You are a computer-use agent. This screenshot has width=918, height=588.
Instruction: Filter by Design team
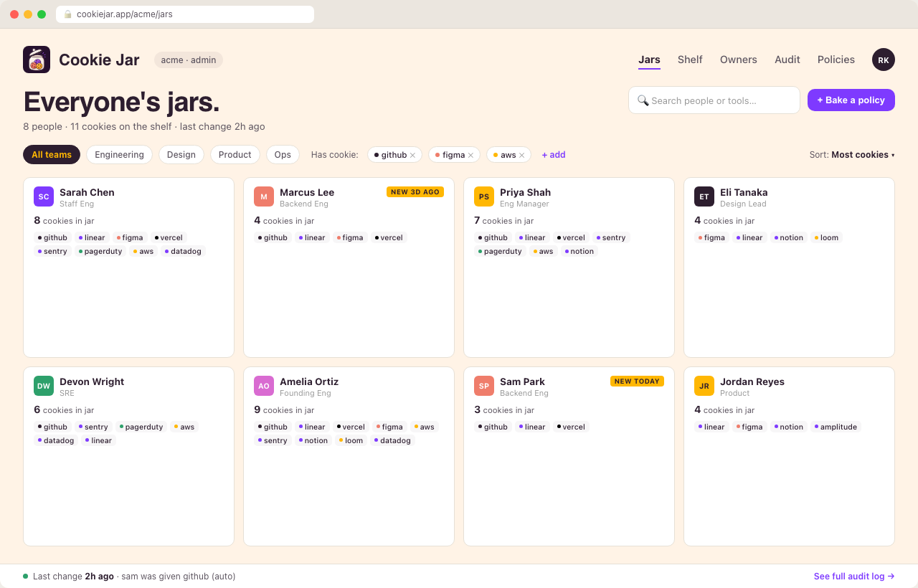[181, 155]
